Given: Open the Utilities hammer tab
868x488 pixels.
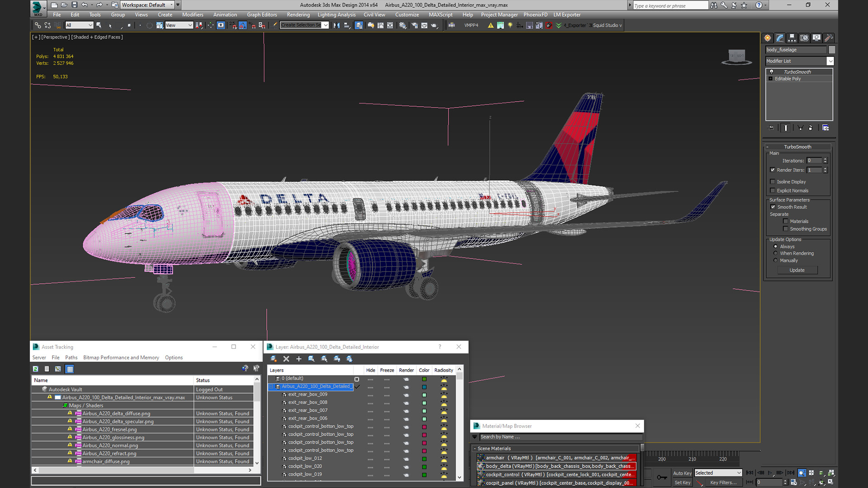Looking at the screenshot, I should [x=828, y=38].
